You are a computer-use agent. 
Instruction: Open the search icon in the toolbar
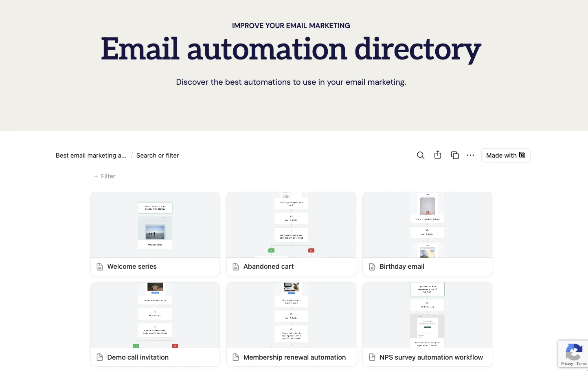click(x=421, y=155)
